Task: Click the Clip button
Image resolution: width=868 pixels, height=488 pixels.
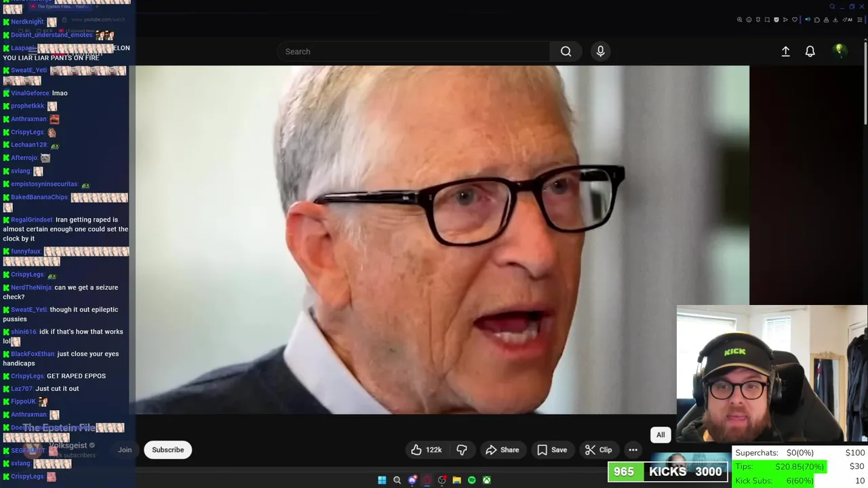Action: coord(599,450)
